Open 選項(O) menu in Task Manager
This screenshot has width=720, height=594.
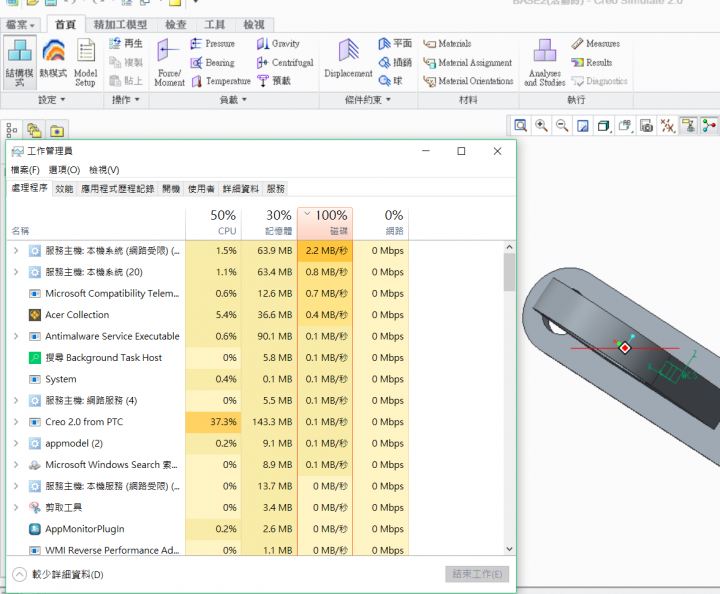(x=64, y=170)
